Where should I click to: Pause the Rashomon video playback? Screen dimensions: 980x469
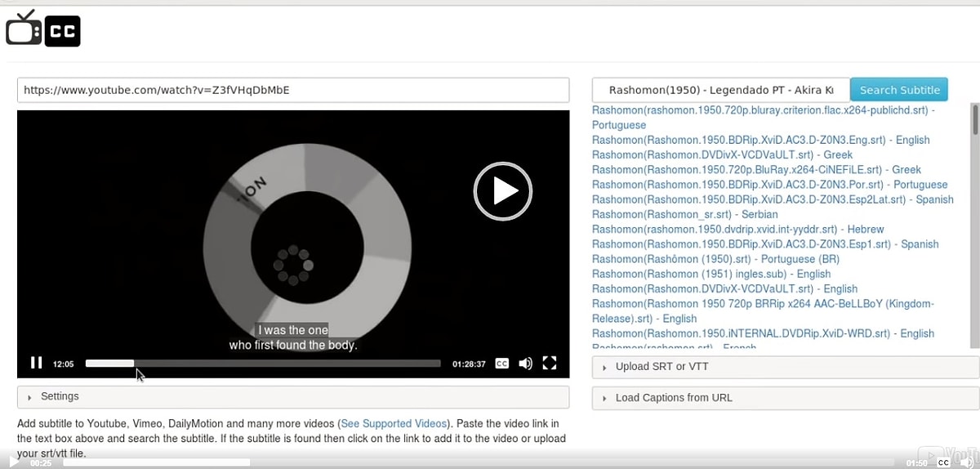coord(36,364)
